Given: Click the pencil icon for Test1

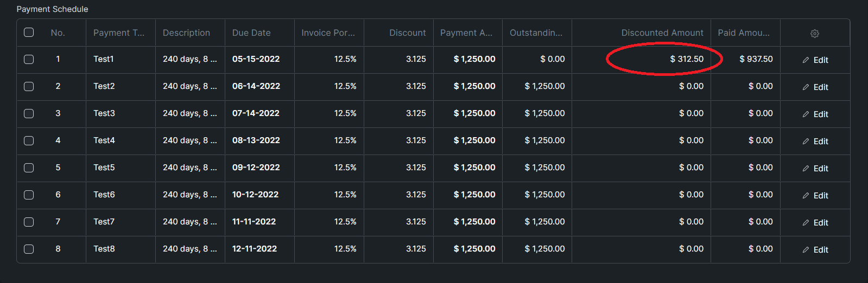Looking at the screenshot, I should (806, 60).
